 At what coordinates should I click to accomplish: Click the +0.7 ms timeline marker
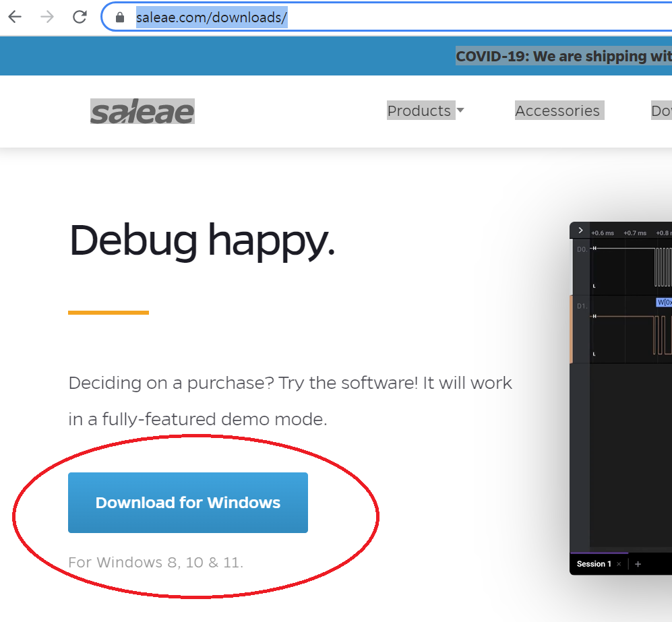point(635,233)
